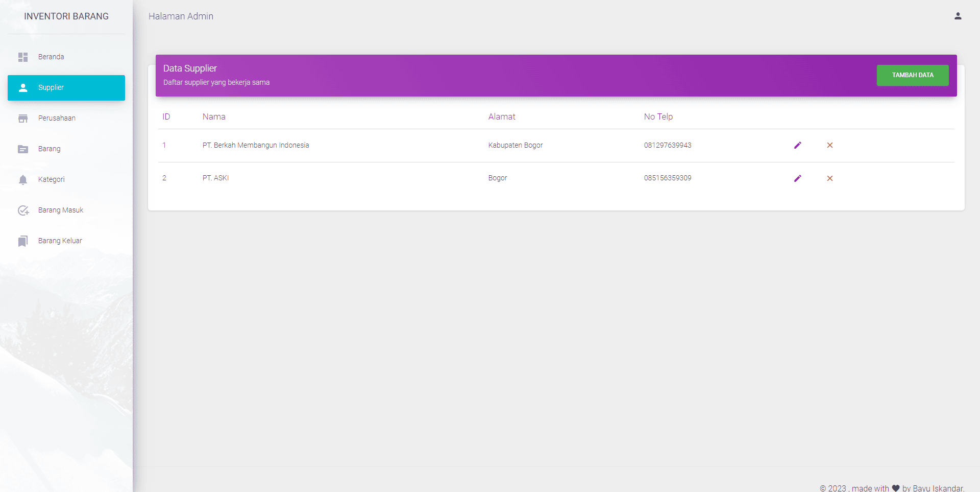Edit PT. ASKI using pencil icon

pos(798,178)
